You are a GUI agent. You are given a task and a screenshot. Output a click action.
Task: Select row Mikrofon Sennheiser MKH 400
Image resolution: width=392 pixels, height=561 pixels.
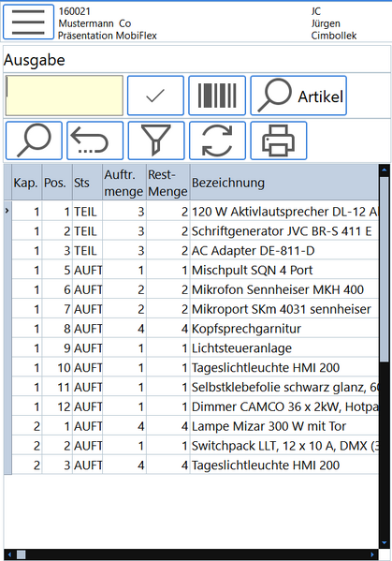pyautogui.click(x=196, y=289)
